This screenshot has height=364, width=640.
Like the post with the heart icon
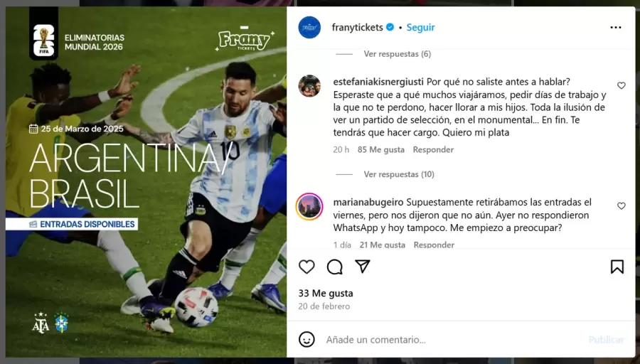(306, 267)
